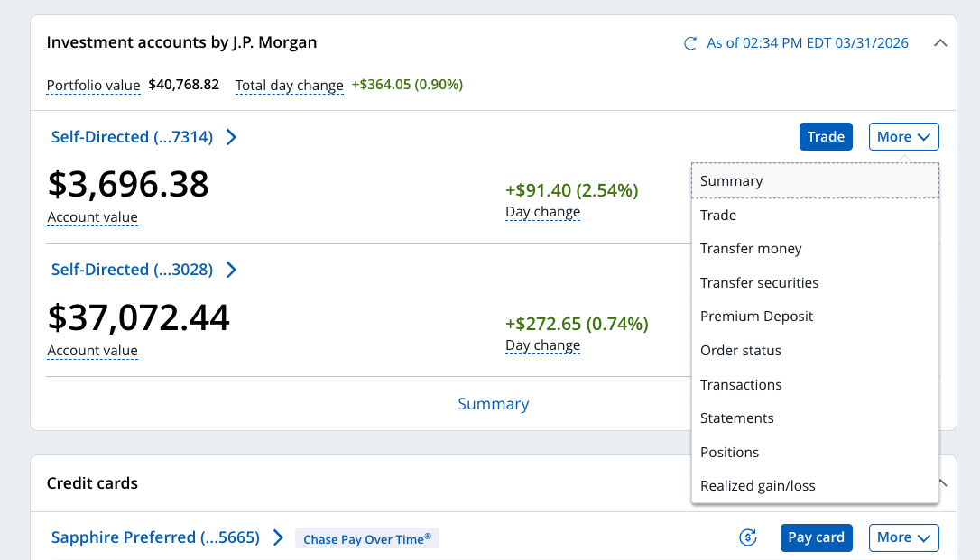
Task: Click the Credit cards section heading
Action: (93, 483)
